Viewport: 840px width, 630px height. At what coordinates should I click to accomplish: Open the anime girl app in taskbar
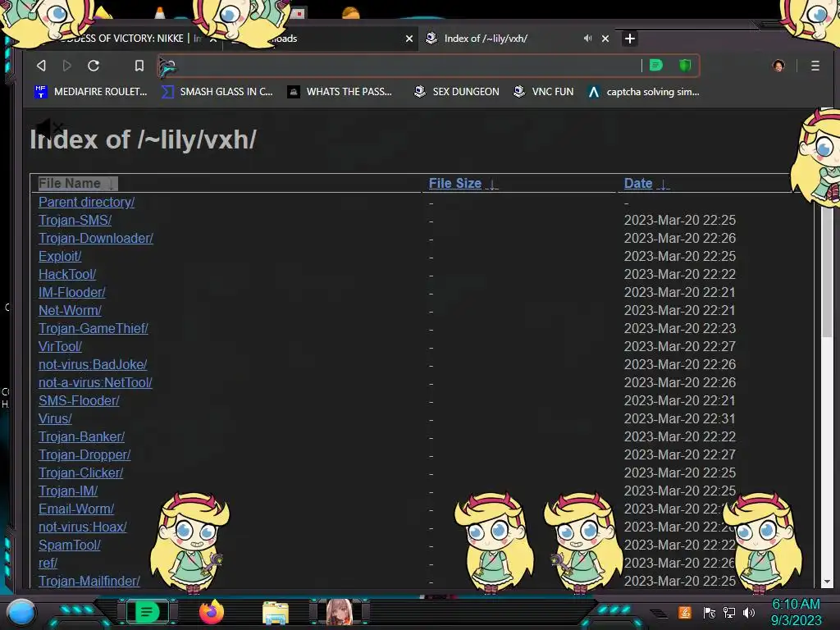click(339, 612)
